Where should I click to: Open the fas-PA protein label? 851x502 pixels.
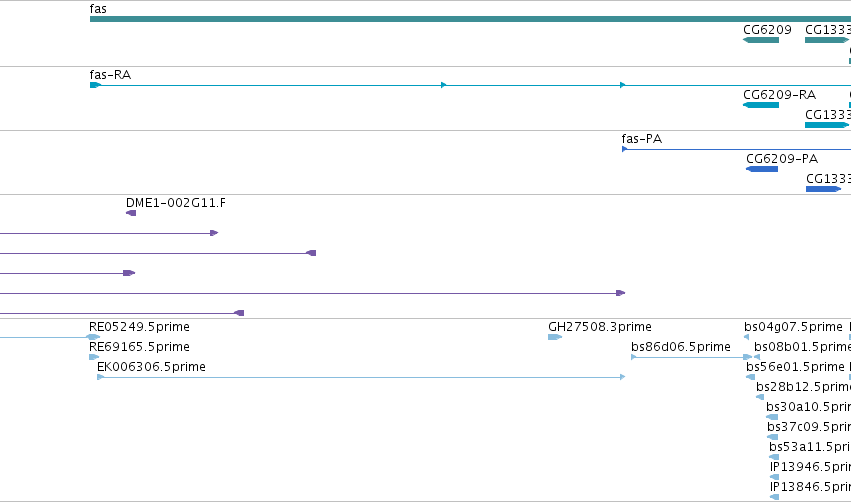tap(642, 139)
